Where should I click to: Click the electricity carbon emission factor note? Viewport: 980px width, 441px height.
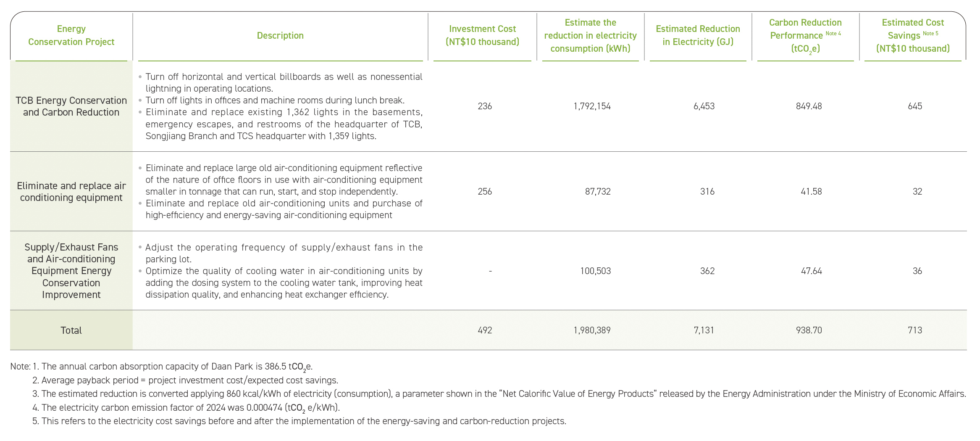pos(186,408)
